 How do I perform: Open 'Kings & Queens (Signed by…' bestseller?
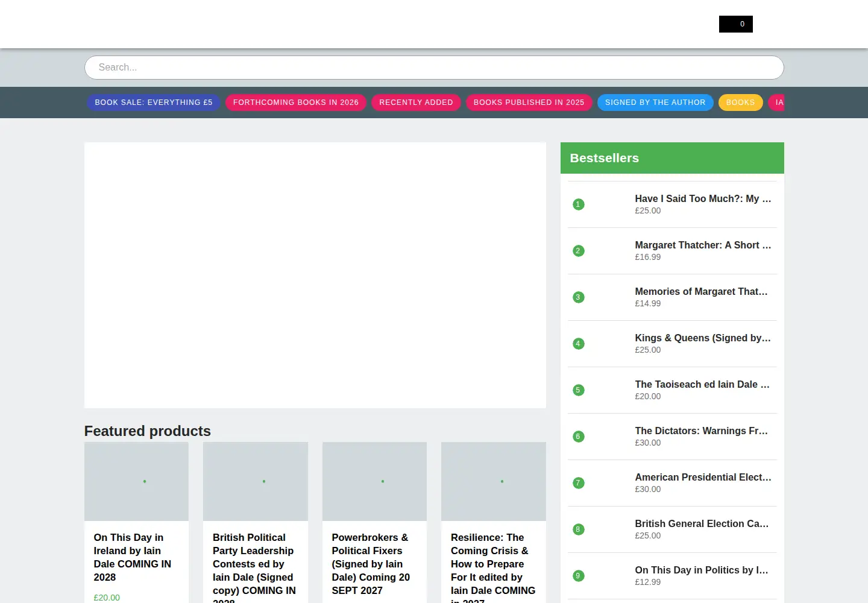pyautogui.click(x=703, y=338)
